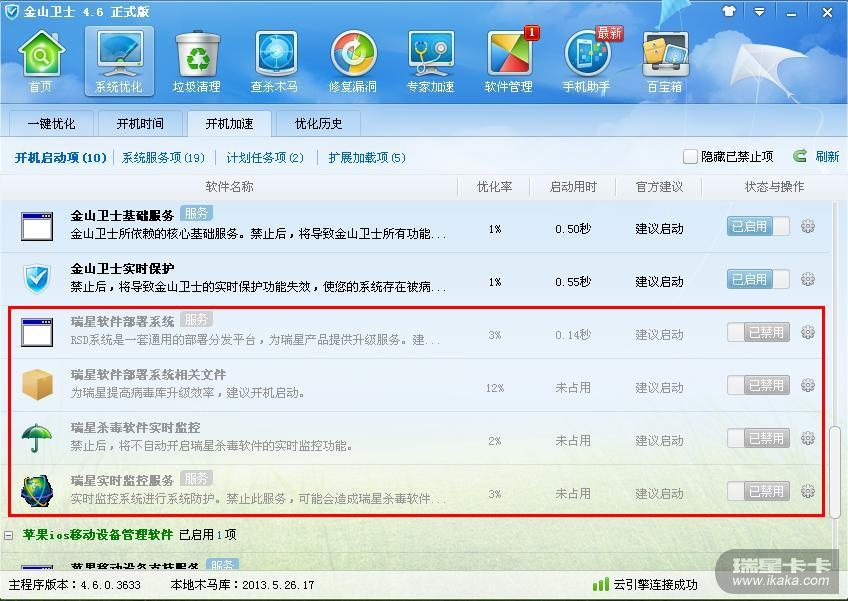
Task: Click the cloud engine signal bars icon
Action: [x=600, y=584]
